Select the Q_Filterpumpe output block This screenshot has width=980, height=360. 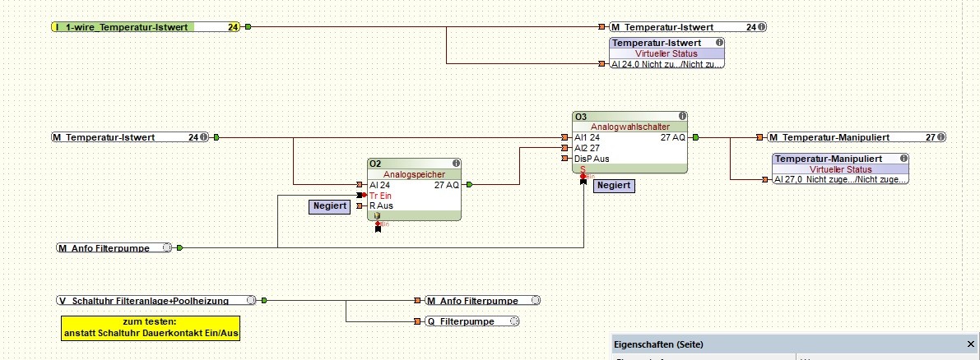[471, 322]
